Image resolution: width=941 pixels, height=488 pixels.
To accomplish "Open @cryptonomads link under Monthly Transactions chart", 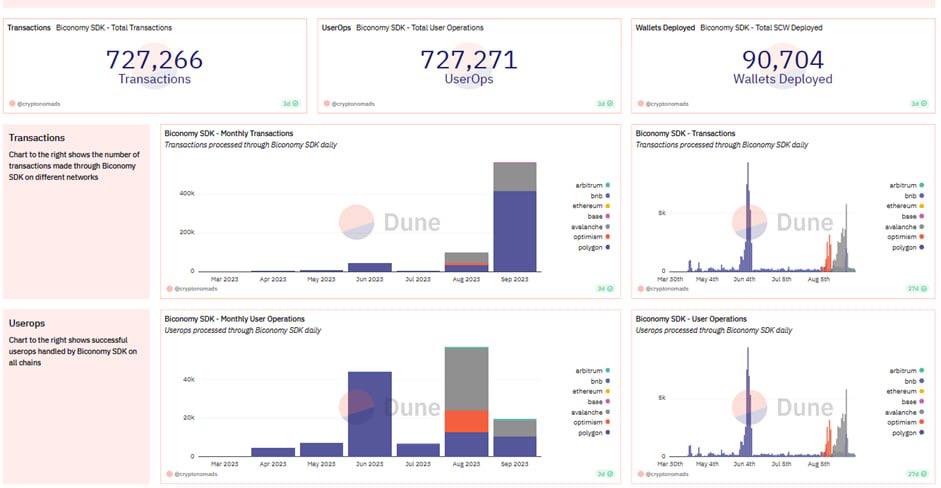I will pyautogui.click(x=196, y=289).
